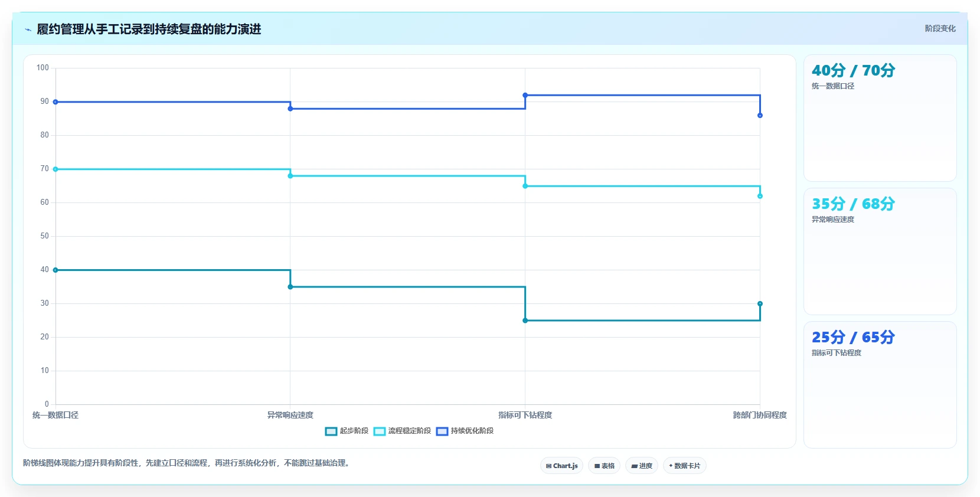Click the chart title 履约管理从手工记录到持续复盘的能力演进
This screenshot has height=497, width=980.
149,30
